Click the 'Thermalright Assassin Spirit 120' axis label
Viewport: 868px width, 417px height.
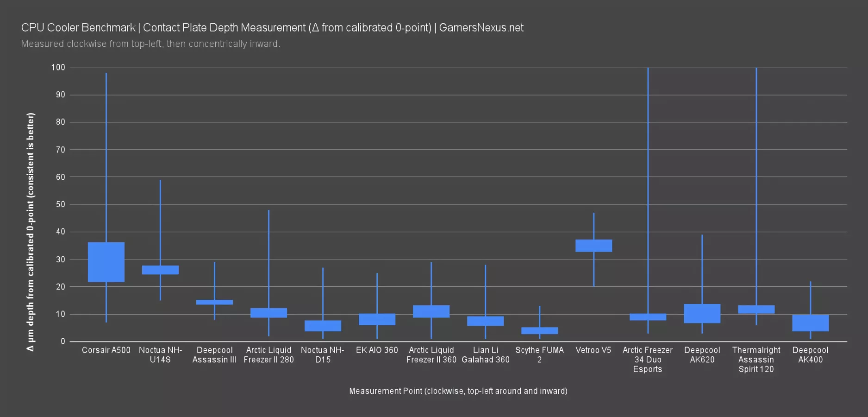(x=756, y=360)
